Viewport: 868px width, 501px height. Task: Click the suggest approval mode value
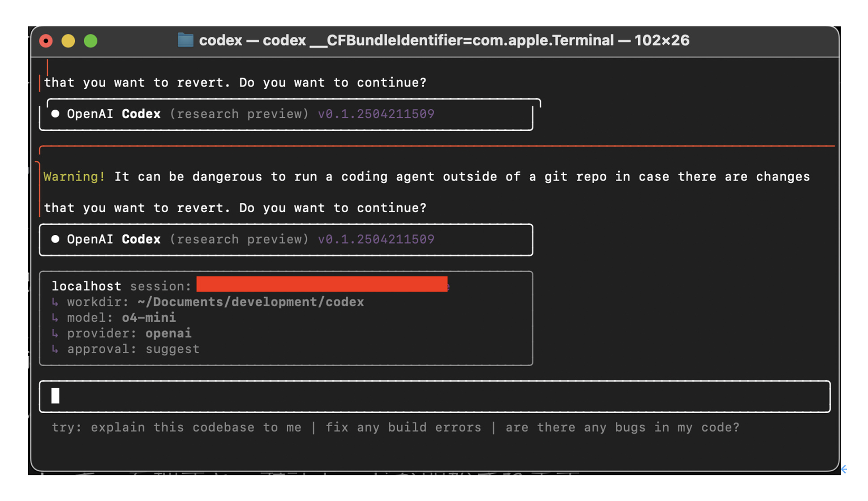172,349
